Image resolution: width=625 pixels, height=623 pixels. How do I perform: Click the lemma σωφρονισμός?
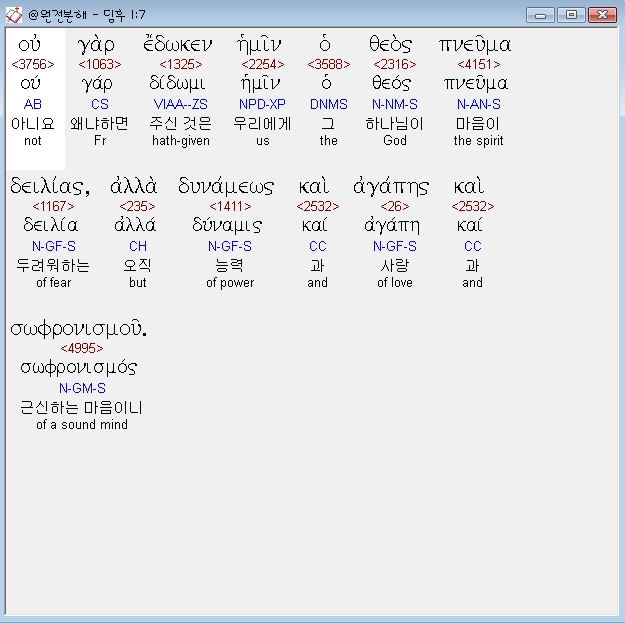coord(79,368)
